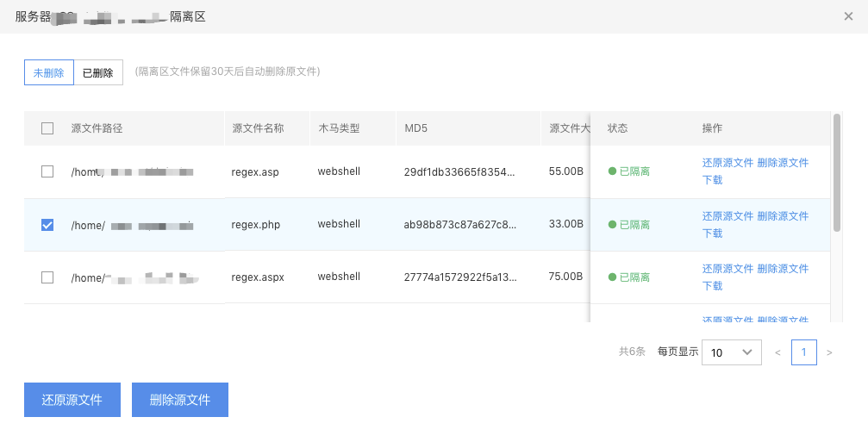Click the 源文件路径 column header
Image resolution: width=868 pixels, height=442 pixels.
point(97,128)
